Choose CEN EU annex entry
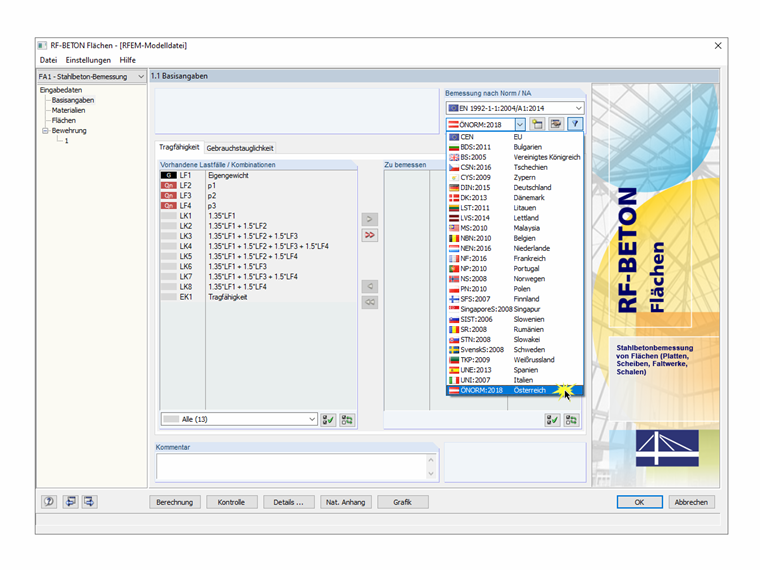 (x=514, y=137)
